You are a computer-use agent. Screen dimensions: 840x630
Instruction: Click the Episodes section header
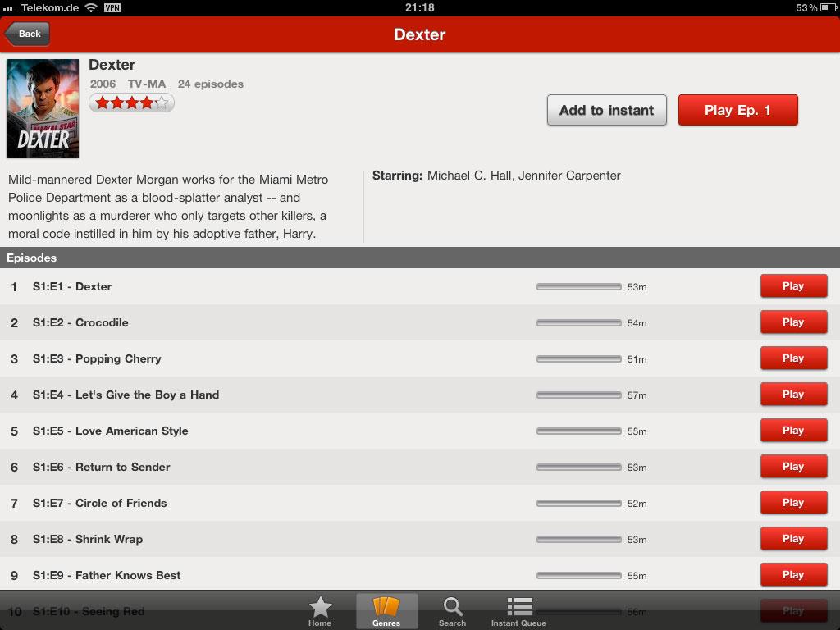[420, 258]
